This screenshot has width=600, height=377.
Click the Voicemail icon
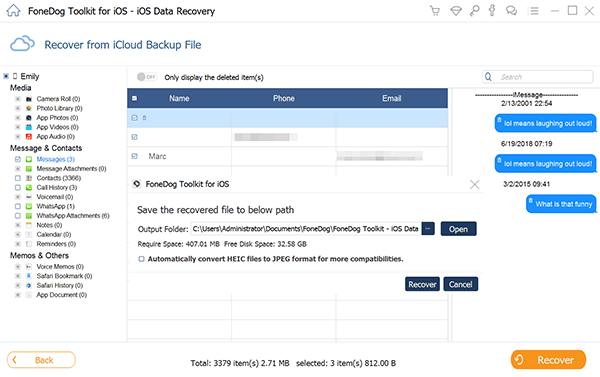click(29, 197)
